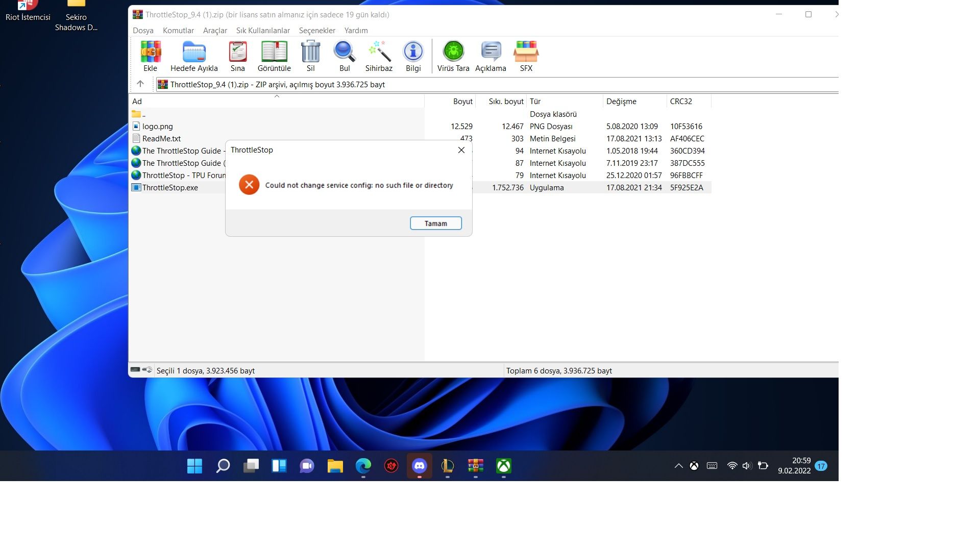Open Discord from the taskbar
Image resolution: width=980 pixels, height=551 pixels.
tap(419, 466)
